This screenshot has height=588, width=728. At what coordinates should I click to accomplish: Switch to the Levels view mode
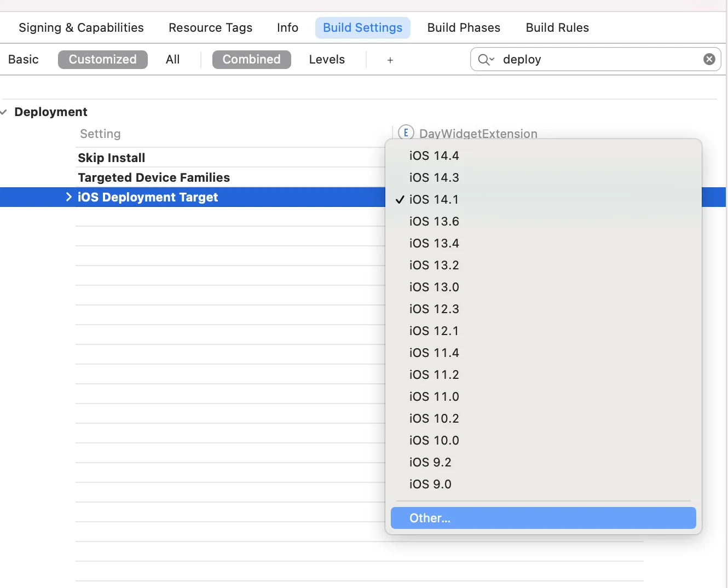tap(327, 60)
